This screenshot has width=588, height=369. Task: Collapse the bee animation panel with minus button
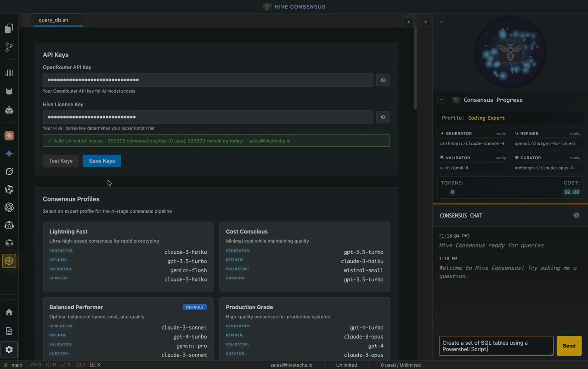(x=441, y=22)
